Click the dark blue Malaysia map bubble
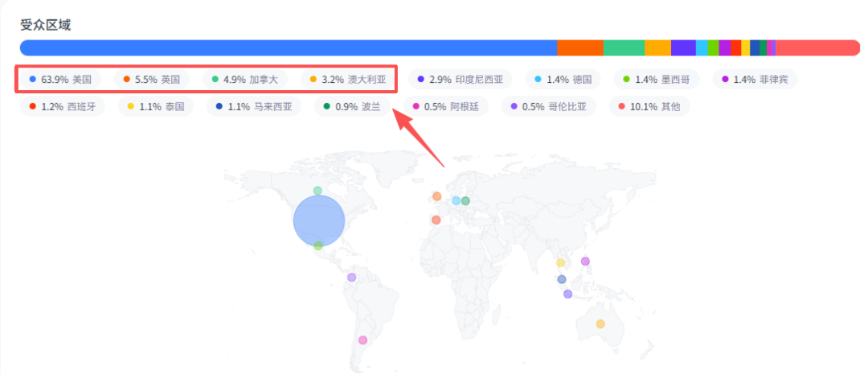This screenshot has width=868, height=375. tap(562, 279)
